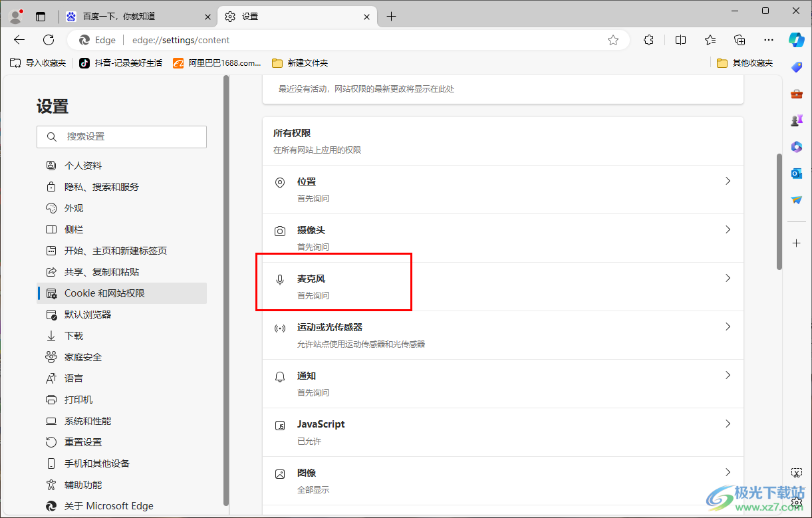Open 个人资料 settings section
The image size is (812, 518).
pyautogui.click(x=122, y=166)
